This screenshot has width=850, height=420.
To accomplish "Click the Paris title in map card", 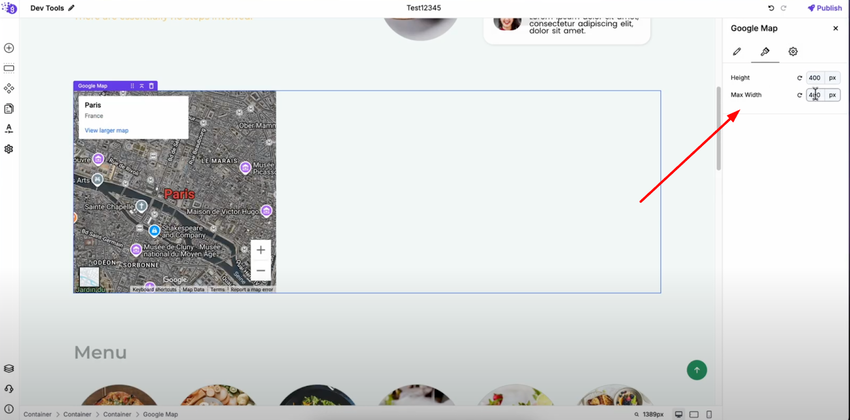I will tap(93, 105).
